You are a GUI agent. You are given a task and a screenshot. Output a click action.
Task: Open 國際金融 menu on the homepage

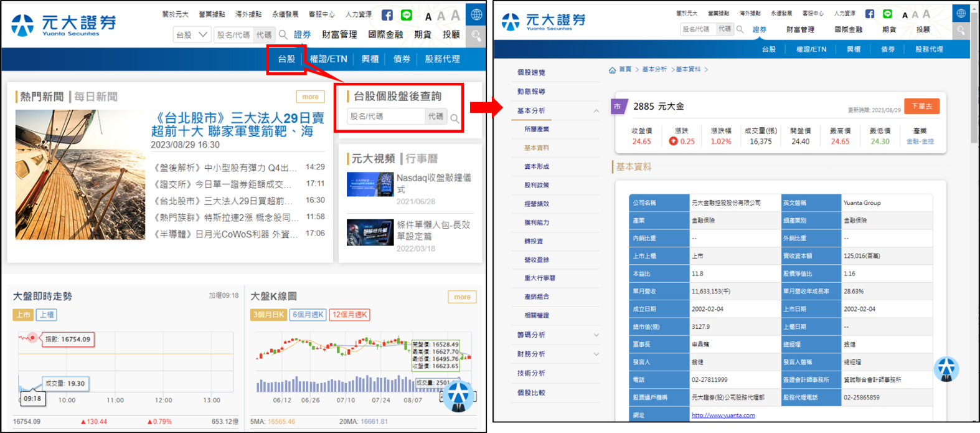[x=385, y=35]
